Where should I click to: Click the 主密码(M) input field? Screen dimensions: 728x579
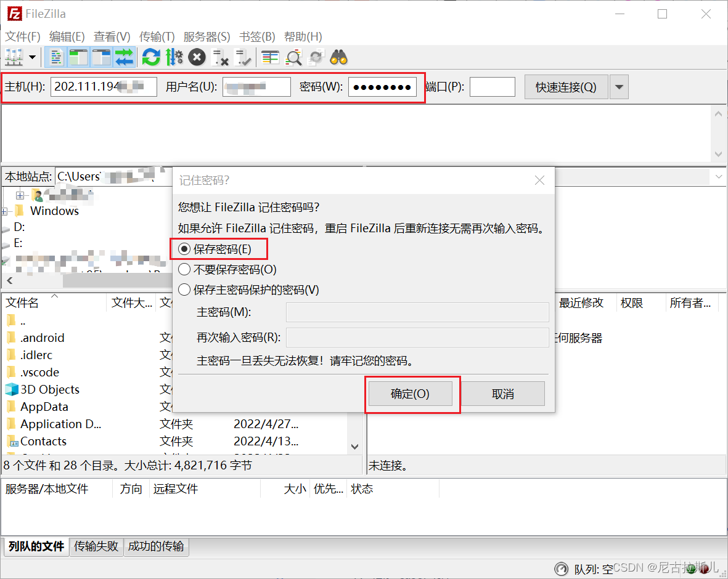417,312
